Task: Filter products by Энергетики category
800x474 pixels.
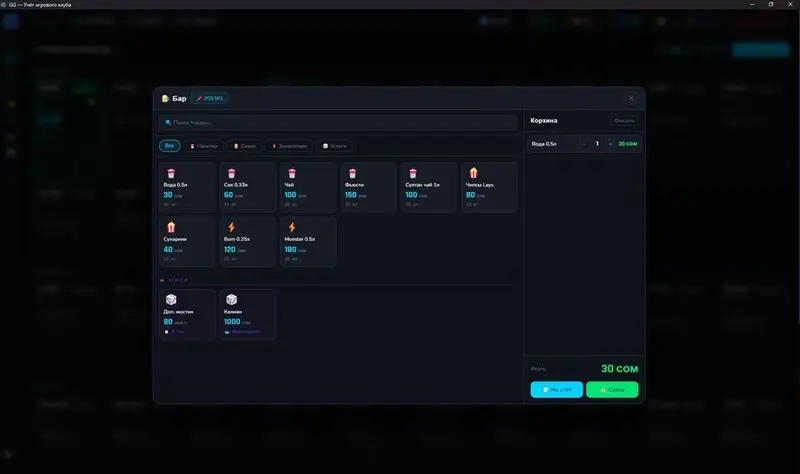Action: point(289,146)
